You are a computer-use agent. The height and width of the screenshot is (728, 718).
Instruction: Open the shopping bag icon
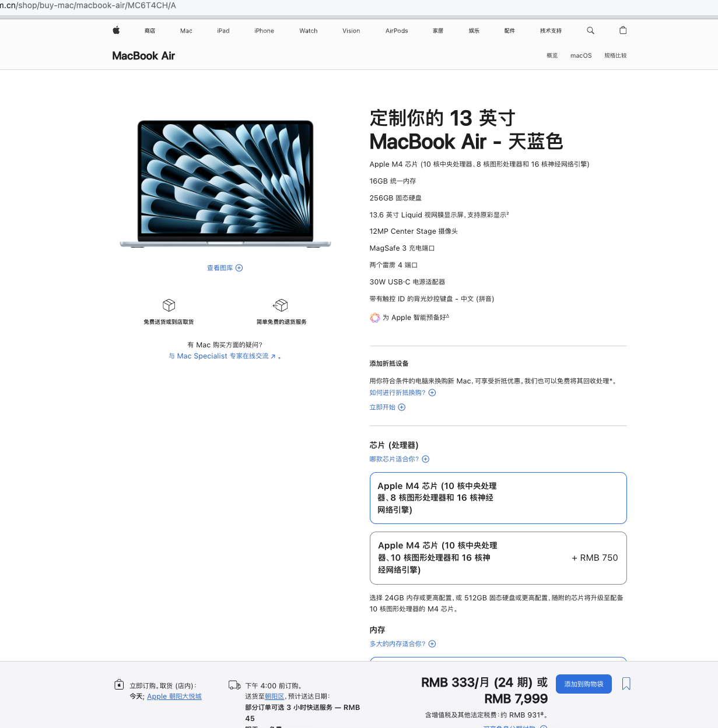tap(623, 30)
